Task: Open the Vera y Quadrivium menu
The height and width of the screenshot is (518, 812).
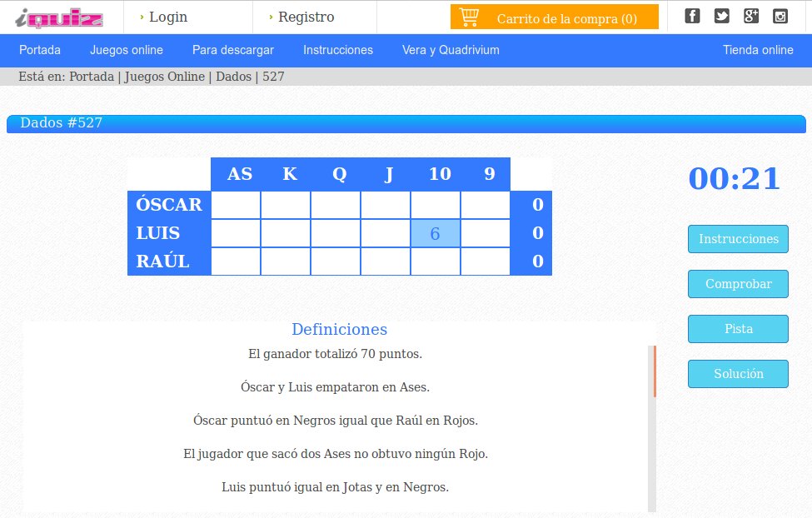Action: [451, 50]
